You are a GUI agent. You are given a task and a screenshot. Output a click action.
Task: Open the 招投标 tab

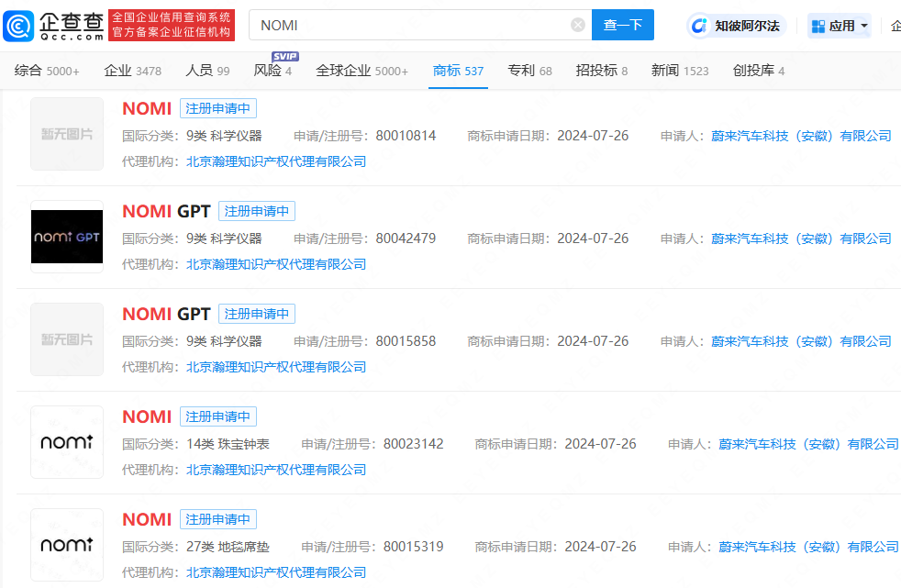[595, 70]
